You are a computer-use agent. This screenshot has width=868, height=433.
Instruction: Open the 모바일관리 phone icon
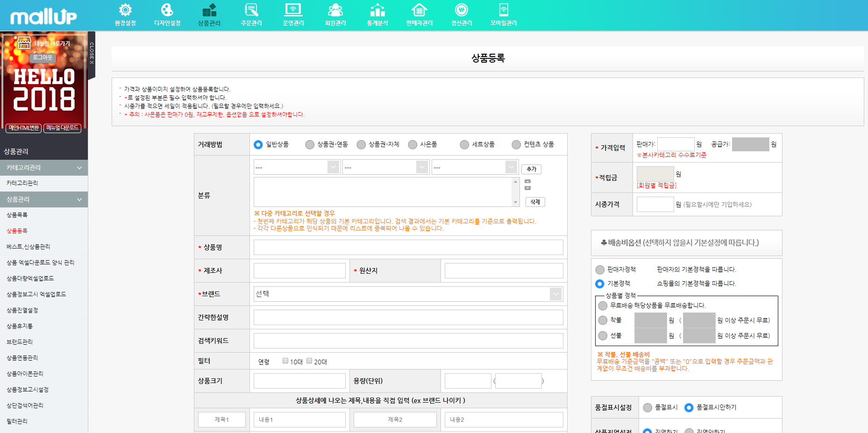tap(504, 10)
